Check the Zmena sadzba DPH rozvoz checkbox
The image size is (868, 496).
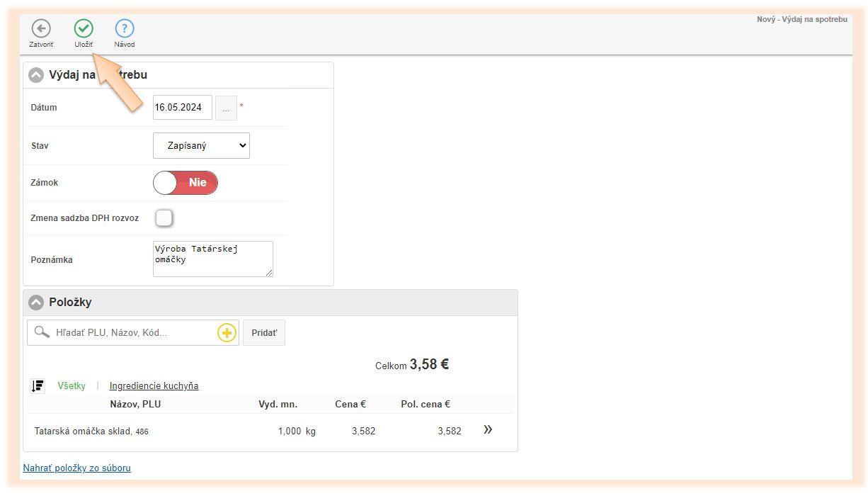pos(164,218)
